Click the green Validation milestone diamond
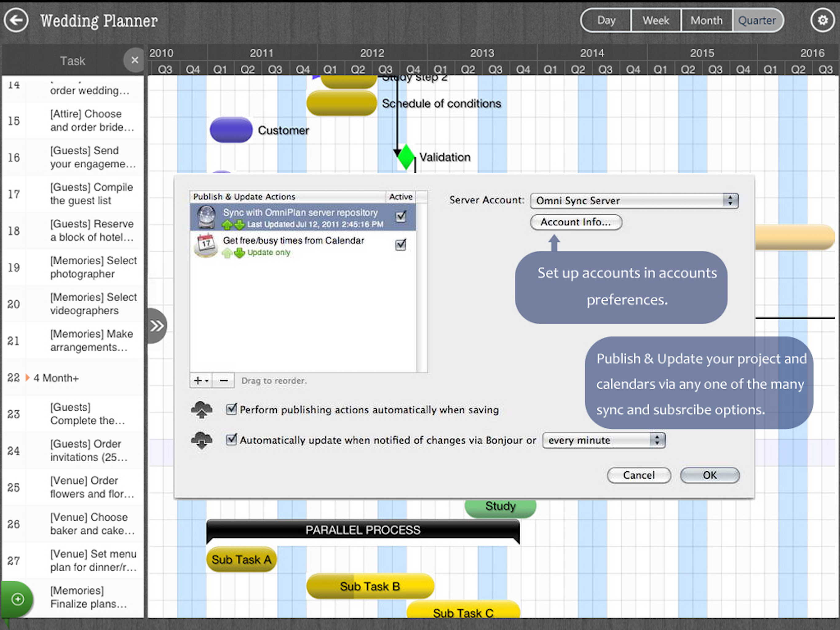The height and width of the screenshot is (630, 840). tap(406, 156)
